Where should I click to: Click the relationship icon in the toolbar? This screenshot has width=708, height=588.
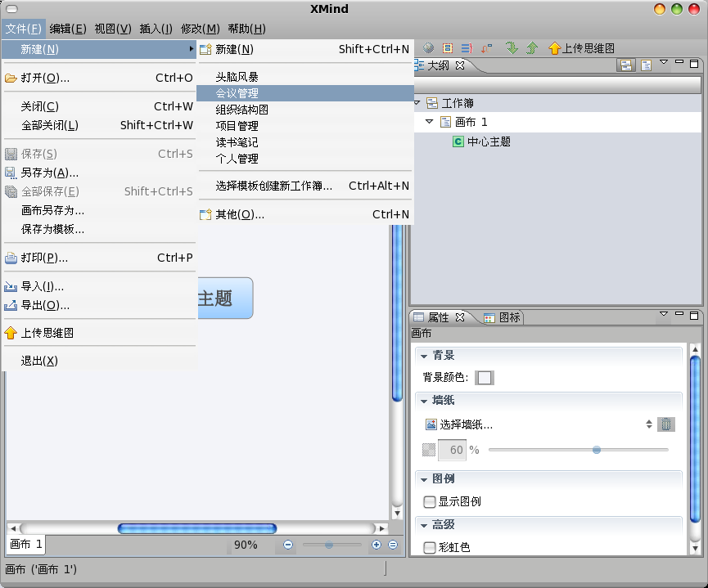486,48
